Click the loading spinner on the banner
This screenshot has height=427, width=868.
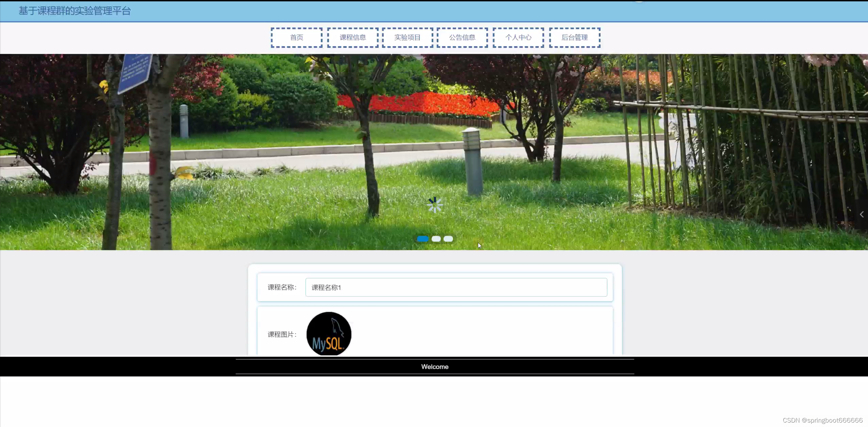pos(435,205)
